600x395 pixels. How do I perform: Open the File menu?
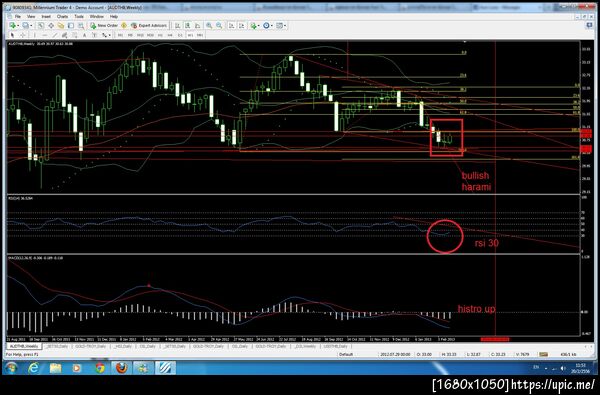click(x=18, y=17)
